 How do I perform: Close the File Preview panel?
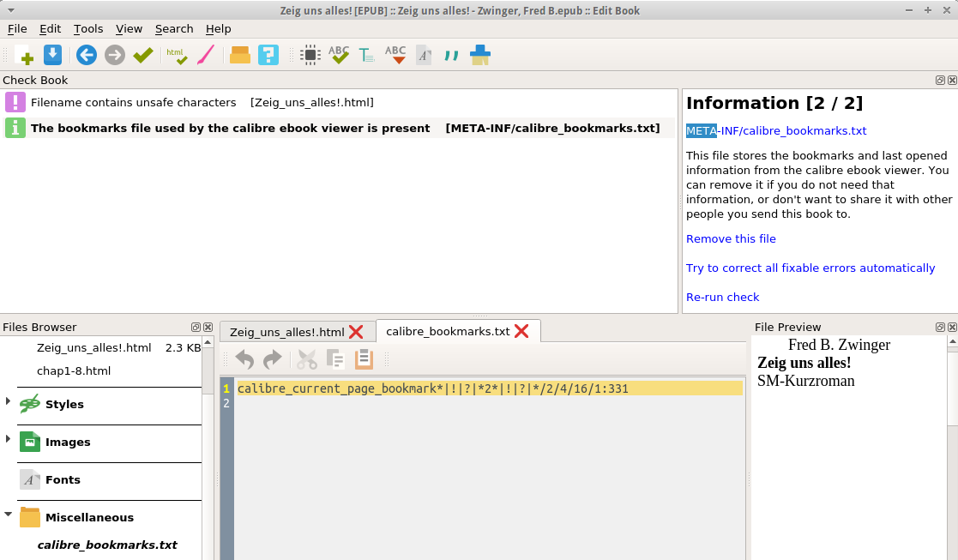952,327
